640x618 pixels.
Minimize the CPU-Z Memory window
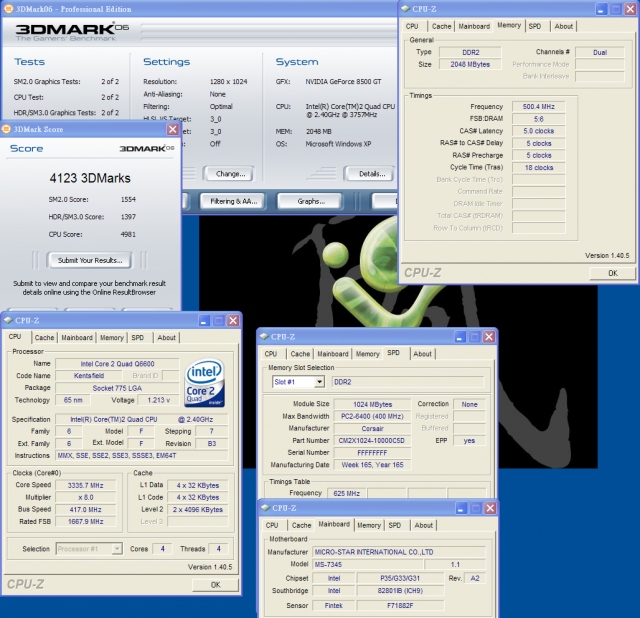coord(601,9)
